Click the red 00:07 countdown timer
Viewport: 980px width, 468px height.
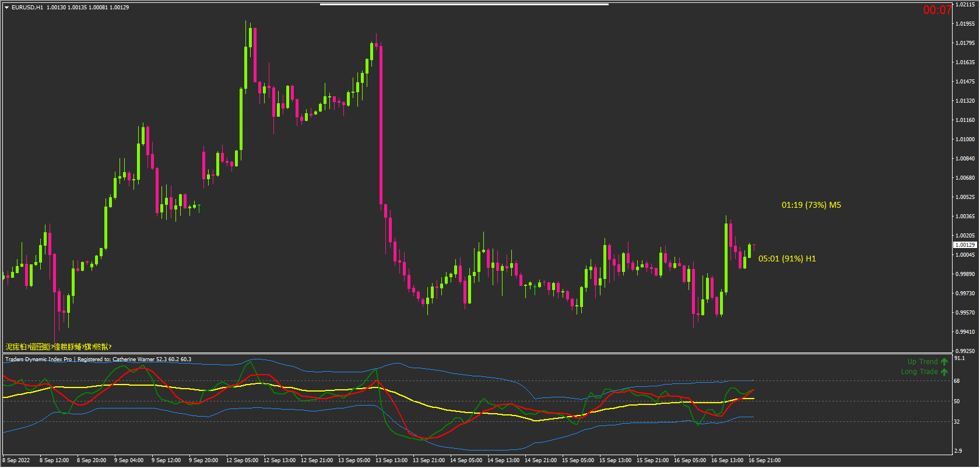coord(937,10)
